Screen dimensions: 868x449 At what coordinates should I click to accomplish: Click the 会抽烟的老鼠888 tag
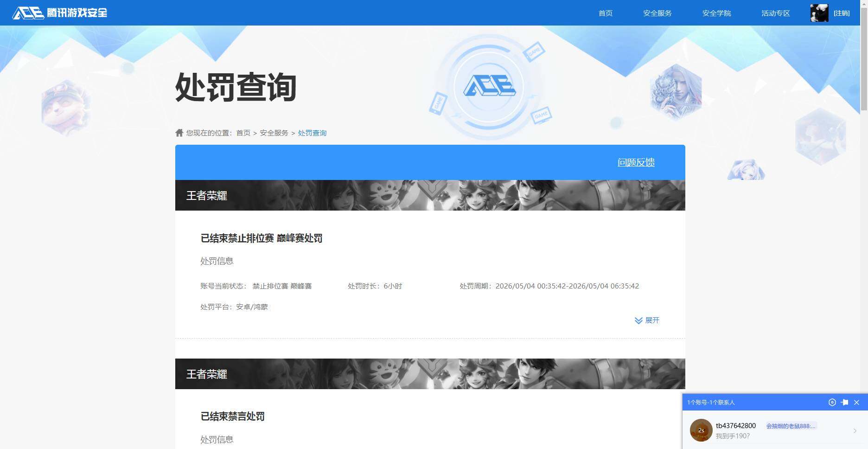[791, 426]
